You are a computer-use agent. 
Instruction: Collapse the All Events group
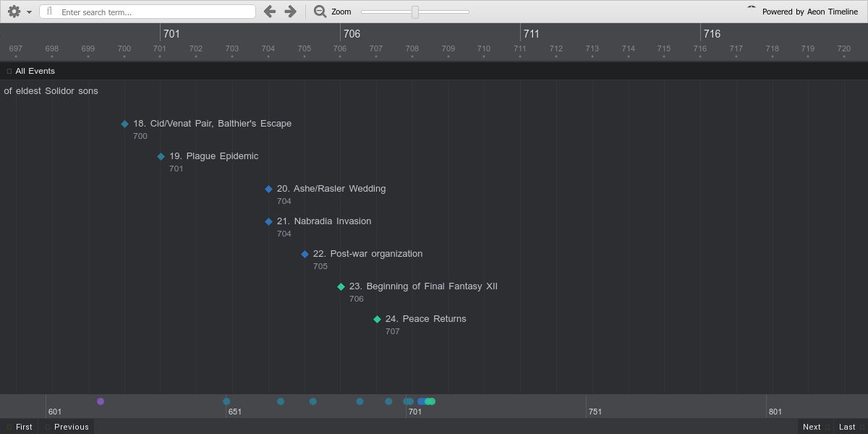pyautogui.click(x=9, y=71)
